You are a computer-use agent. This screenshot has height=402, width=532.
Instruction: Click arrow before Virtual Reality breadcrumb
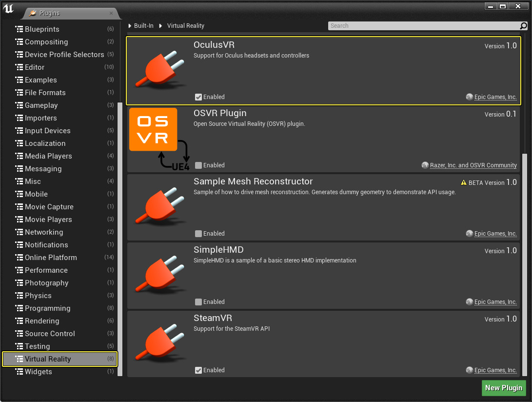(160, 26)
